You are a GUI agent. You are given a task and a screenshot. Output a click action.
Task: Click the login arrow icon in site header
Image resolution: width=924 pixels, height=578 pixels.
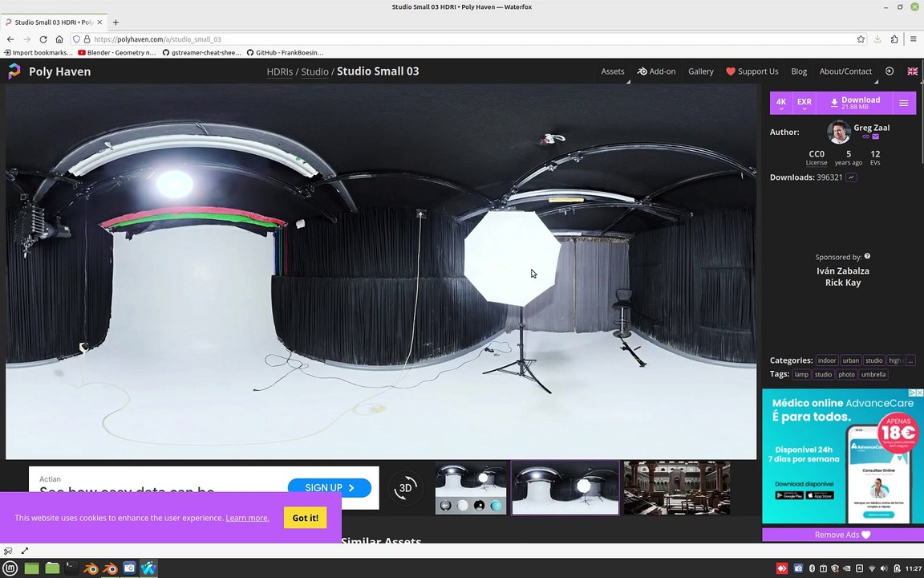[x=890, y=71]
